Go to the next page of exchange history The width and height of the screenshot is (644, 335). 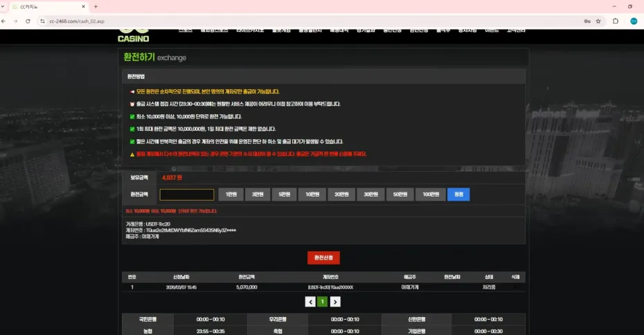pyautogui.click(x=335, y=302)
